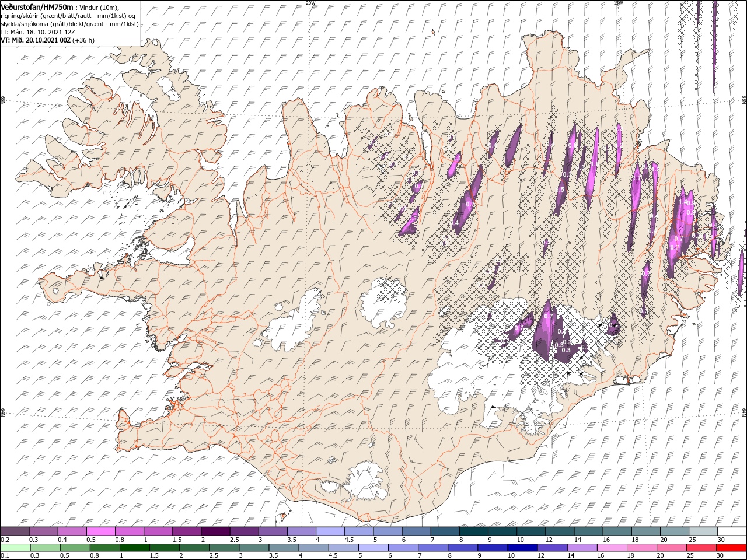This screenshot has width=747, height=560.
Task: Click the '4.5' label under upper legend row
Action: click(349, 540)
